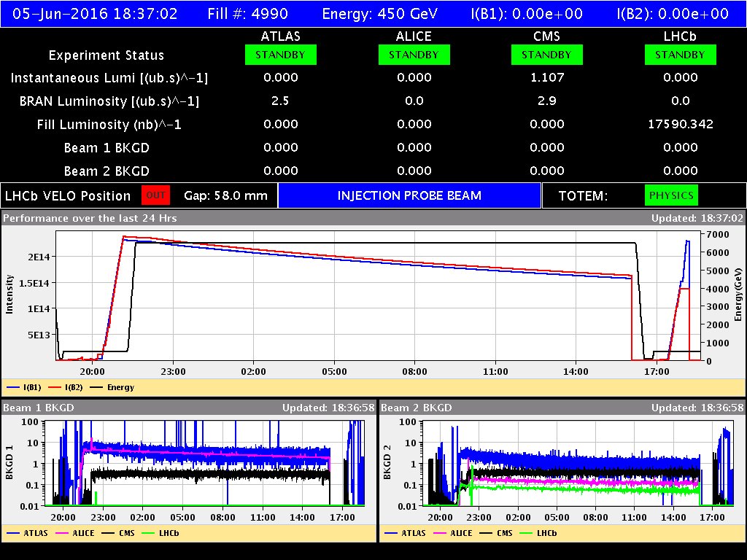Click the date and time 05-Jun-2016 18:37:02
The image size is (747, 560).
pos(95,13)
